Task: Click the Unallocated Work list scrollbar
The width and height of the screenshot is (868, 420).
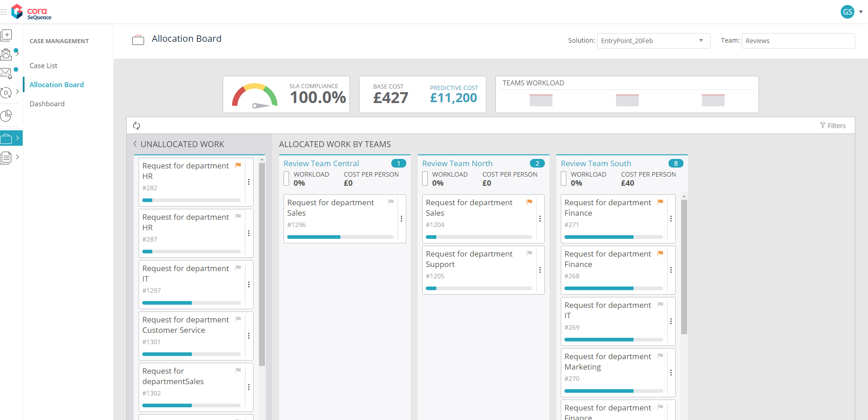Action: [262, 264]
